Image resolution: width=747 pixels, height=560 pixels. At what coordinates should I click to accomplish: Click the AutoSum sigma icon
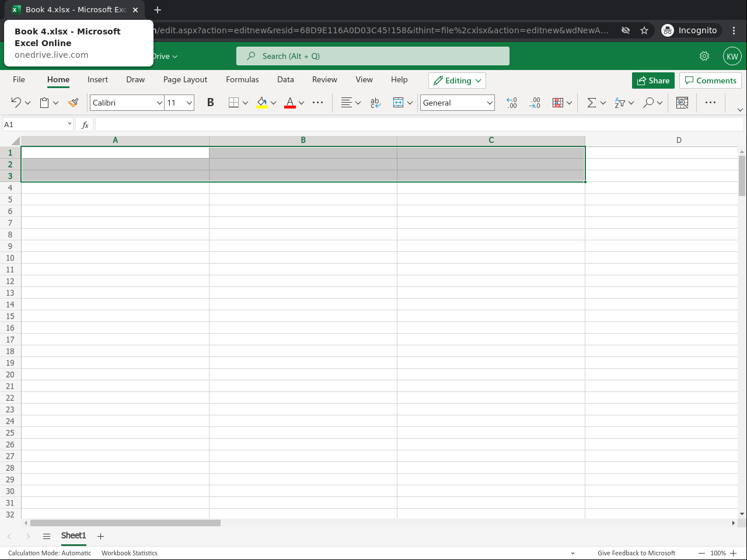(x=591, y=103)
